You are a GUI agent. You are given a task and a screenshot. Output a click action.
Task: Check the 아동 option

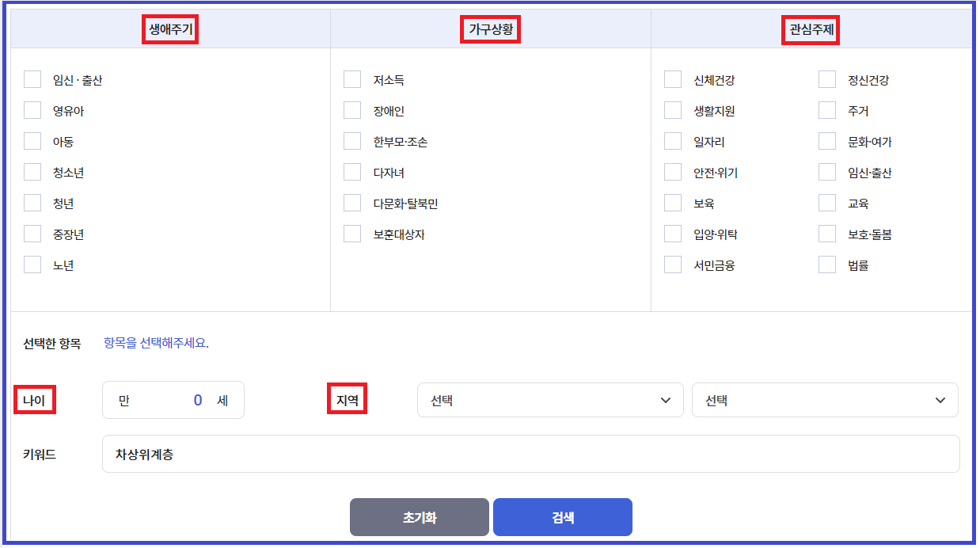(32, 141)
